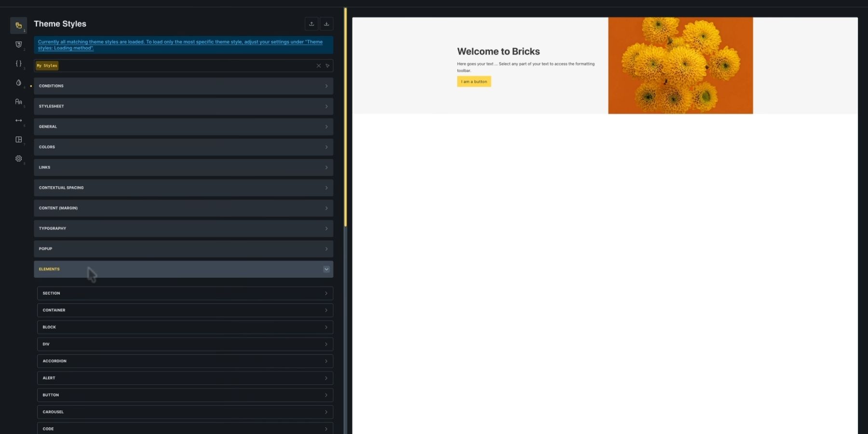The height and width of the screenshot is (434, 868).
Task: Expand the Content (Margin) group
Action: pyautogui.click(x=183, y=208)
